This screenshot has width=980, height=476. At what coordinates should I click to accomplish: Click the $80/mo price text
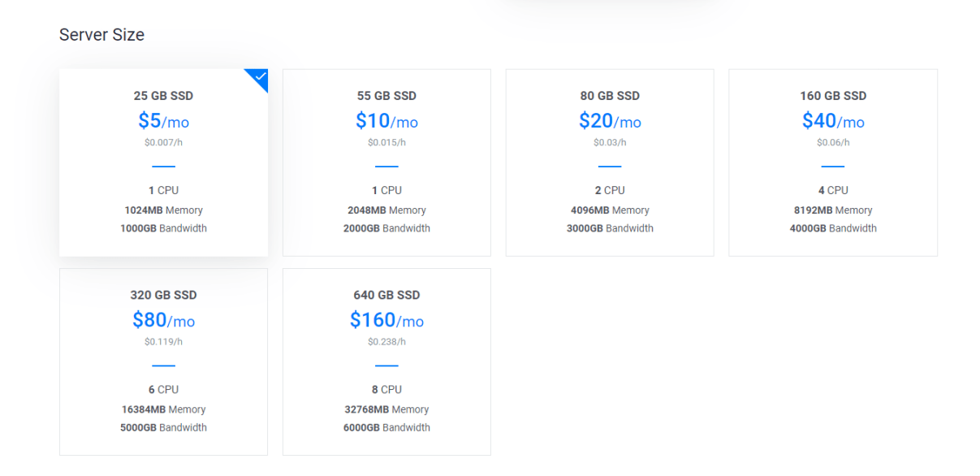(163, 320)
